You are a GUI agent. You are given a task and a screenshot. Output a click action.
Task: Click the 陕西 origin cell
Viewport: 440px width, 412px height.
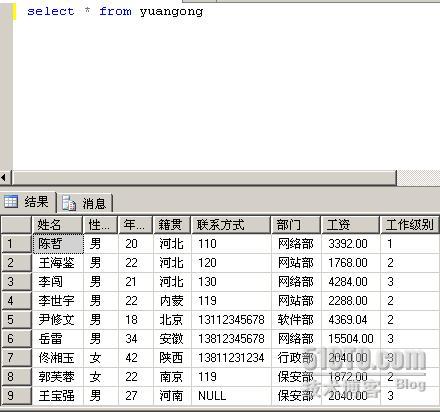point(172,358)
